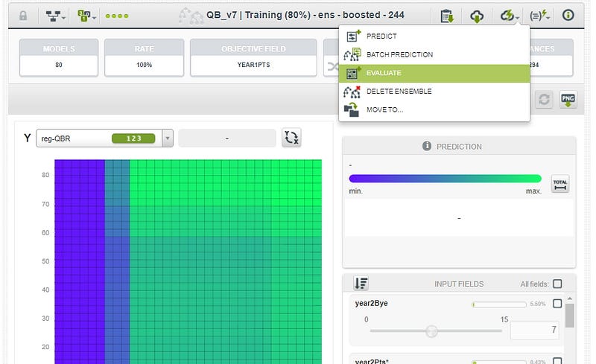This screenshot has width=596, height=364.
Task: Click the ensemble trees icon beside title
Action: tap(191, 16)
